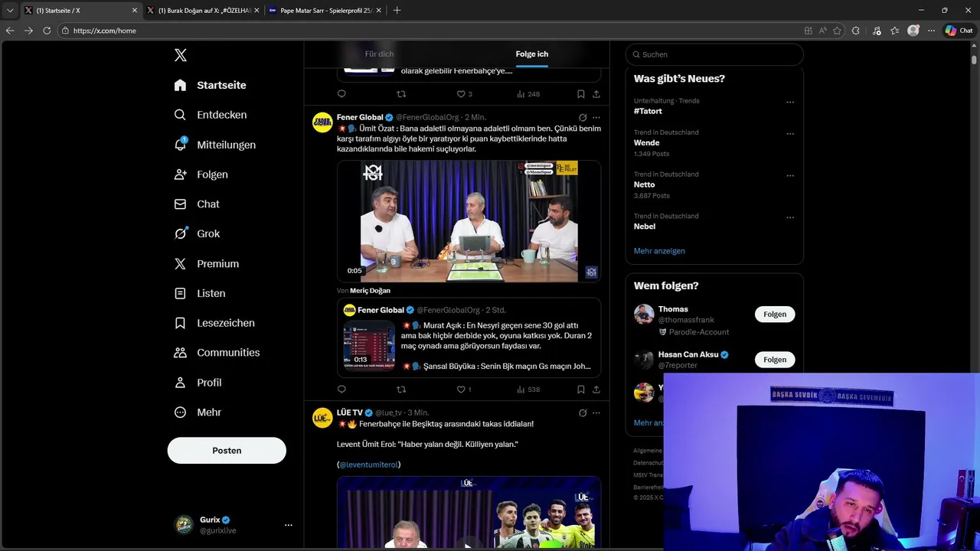Screen dimensions: 980x551
Task: Open Premium from the sidebar
Action: pyautogui.click(x=207, y=263)
